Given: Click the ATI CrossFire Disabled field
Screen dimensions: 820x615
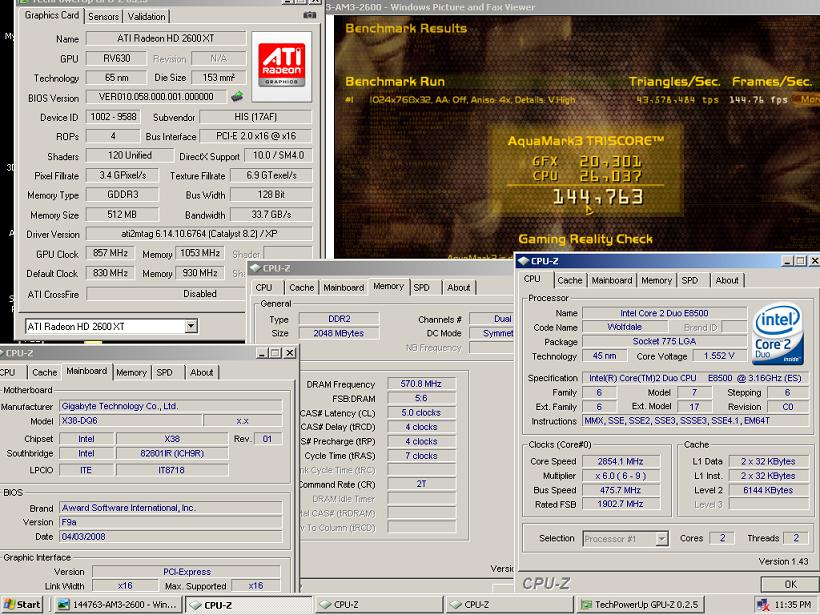Looking at the screenshot, I should pos(199,294).
